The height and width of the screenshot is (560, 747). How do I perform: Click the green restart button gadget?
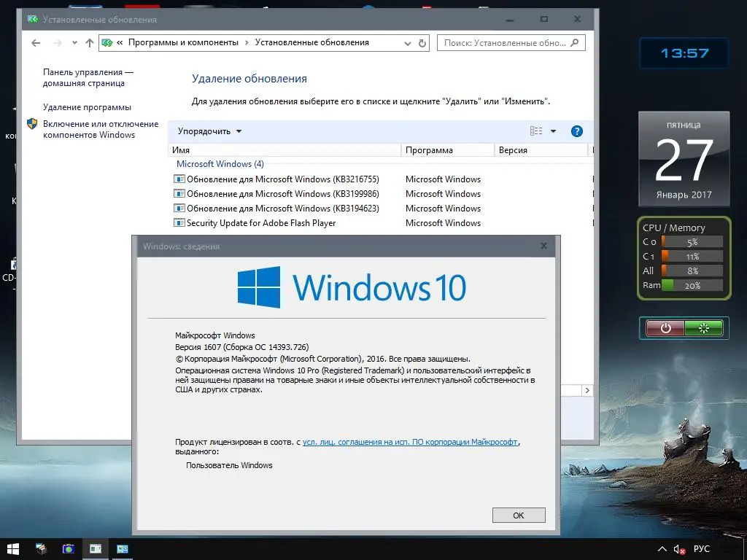click(x=704, y=328)
